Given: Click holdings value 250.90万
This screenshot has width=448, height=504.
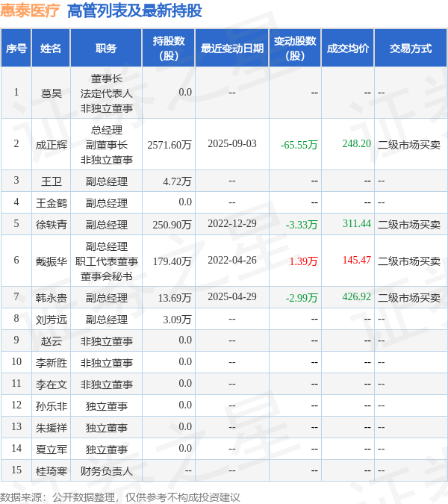Looking at the screenshot, I should coord(172,224).
